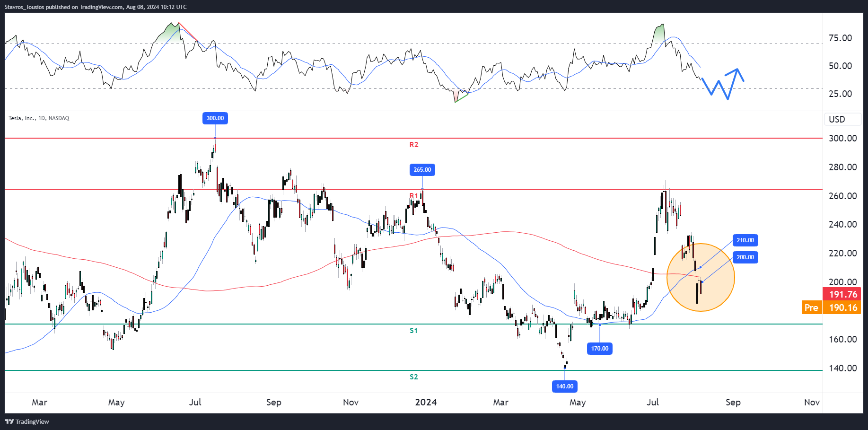Click the Nov label at axis end
This screenshot has height=430, width=868.
812,402
